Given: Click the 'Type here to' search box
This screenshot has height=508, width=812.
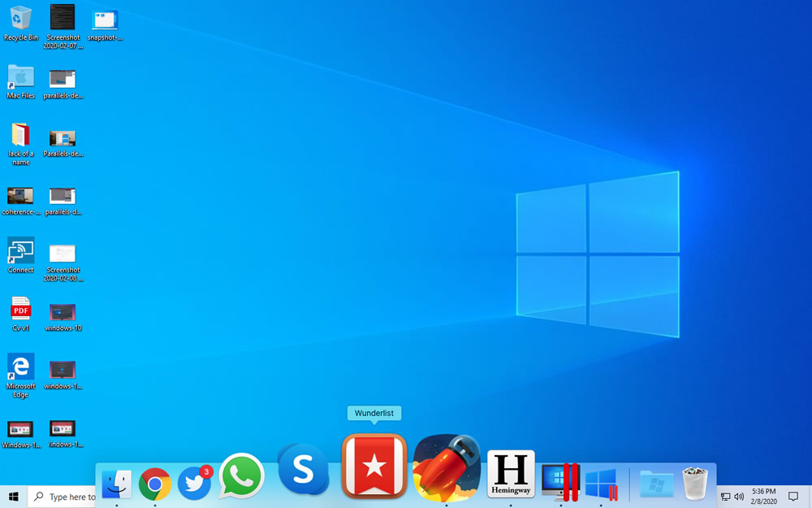Looking at the screenshot, I should [x=62, y=497].
